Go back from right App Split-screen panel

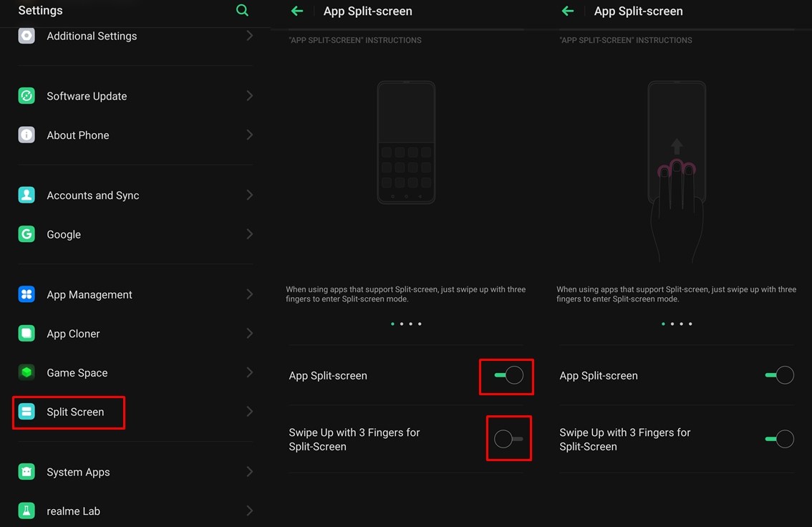tap(568, 11)
